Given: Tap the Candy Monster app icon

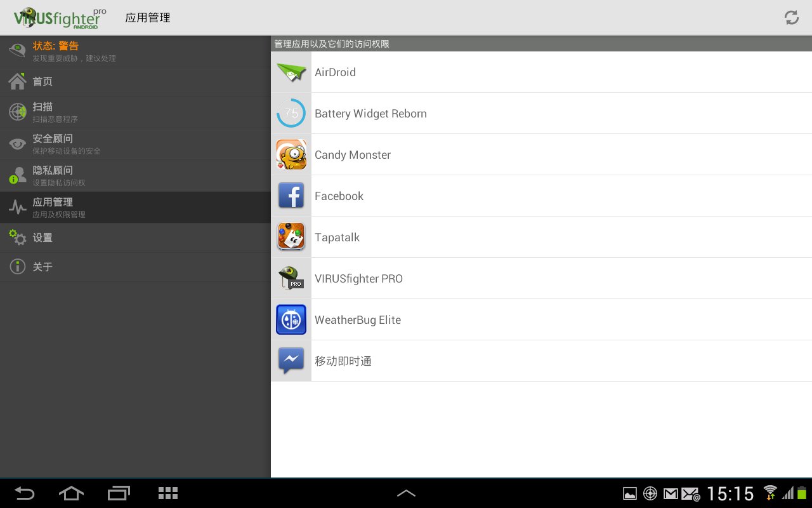Looking at the screenshot, I should tap(291, 154).
